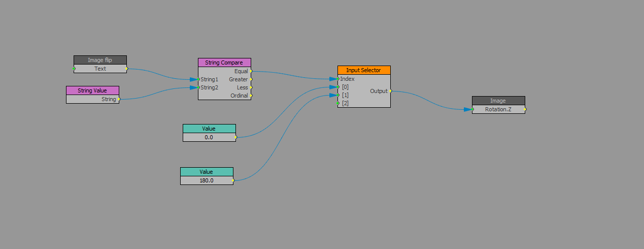Select the Value node header above 0.0
This screenshot has height=249, width=644.
coord(209,129)
